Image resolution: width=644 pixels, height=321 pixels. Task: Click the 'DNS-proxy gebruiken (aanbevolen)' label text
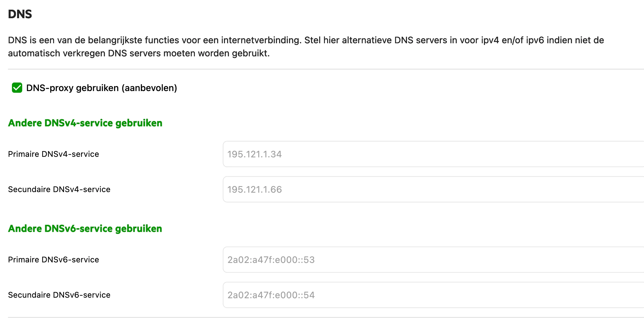(x=102, y=88)
